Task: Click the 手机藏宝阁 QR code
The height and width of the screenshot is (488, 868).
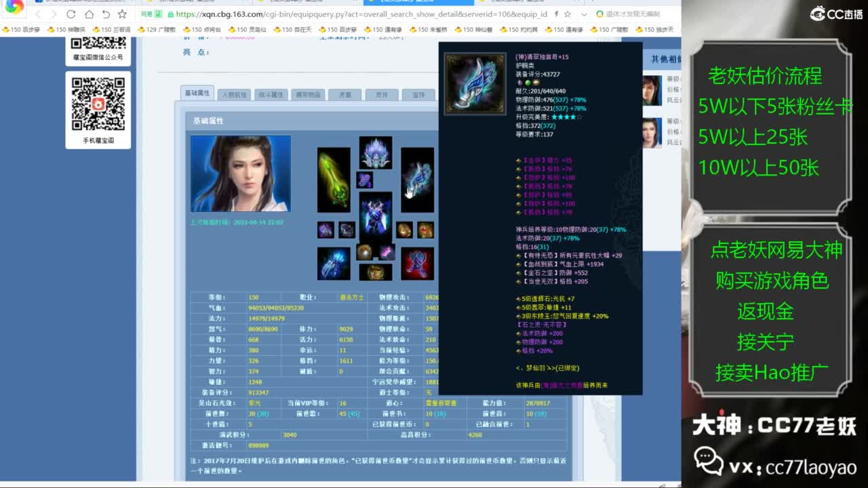Action: pos(98,104)
